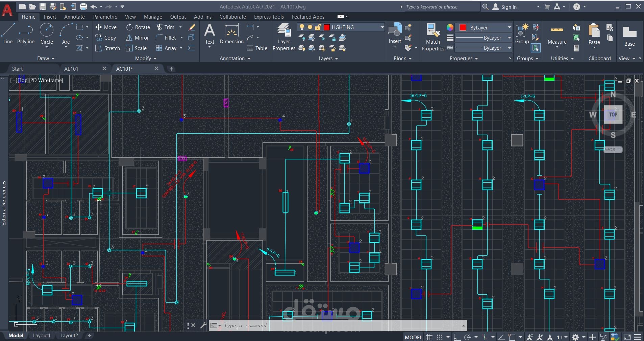Open the Layout1 sheet tab
Screen dimensions: 644x341
coord(42,336)
